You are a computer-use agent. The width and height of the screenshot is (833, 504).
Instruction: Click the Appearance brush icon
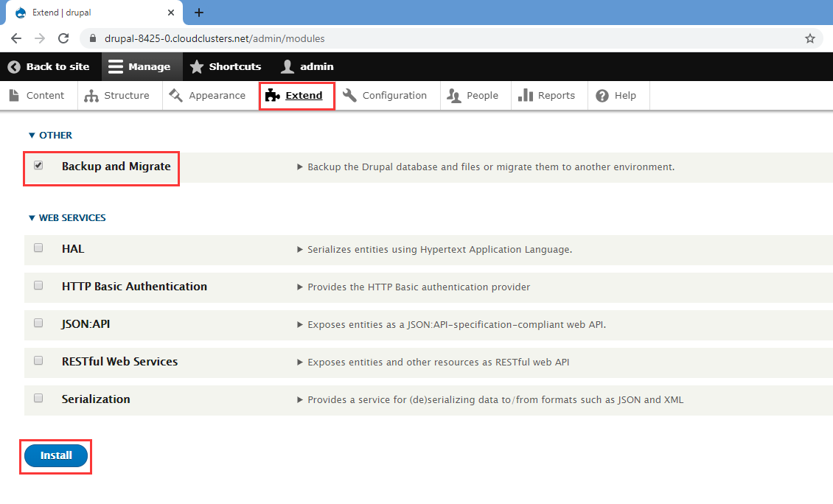pyautogui.click(x=175, y=96)
